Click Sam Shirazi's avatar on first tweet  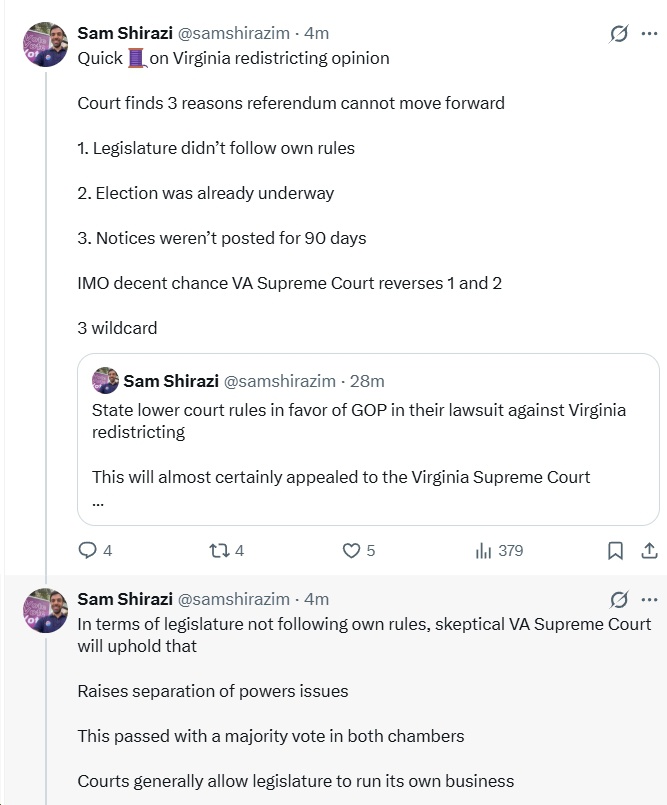click(x=45, y=47)
